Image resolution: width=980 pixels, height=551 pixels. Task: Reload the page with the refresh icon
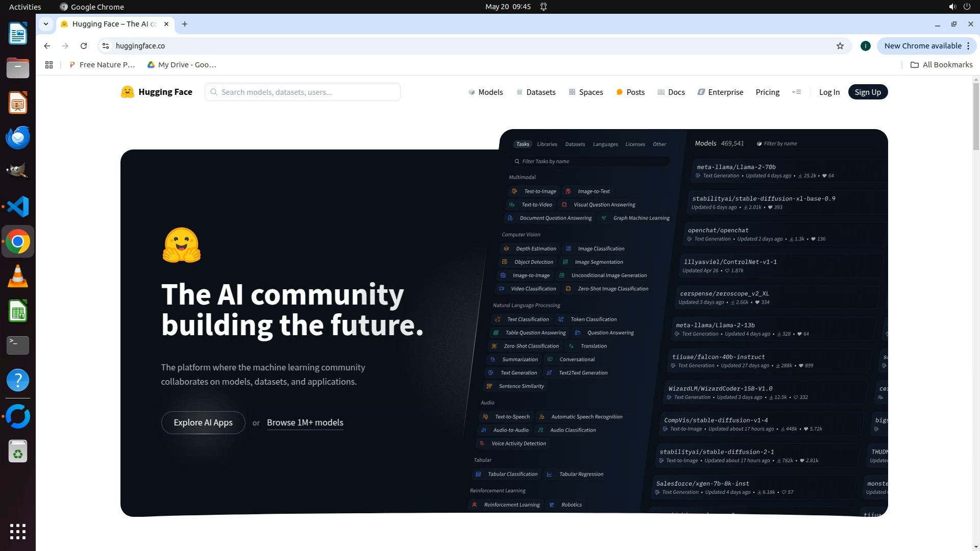click(84, 46)
